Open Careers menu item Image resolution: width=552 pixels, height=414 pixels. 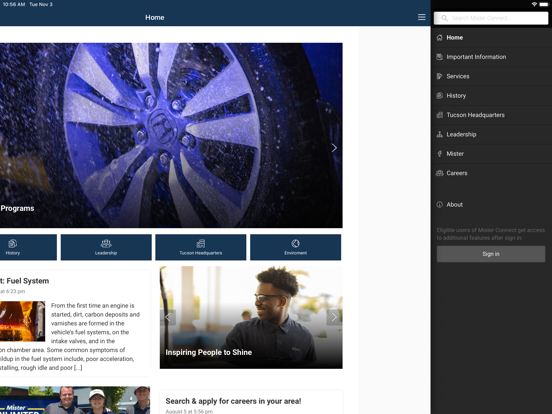point(491,173)
